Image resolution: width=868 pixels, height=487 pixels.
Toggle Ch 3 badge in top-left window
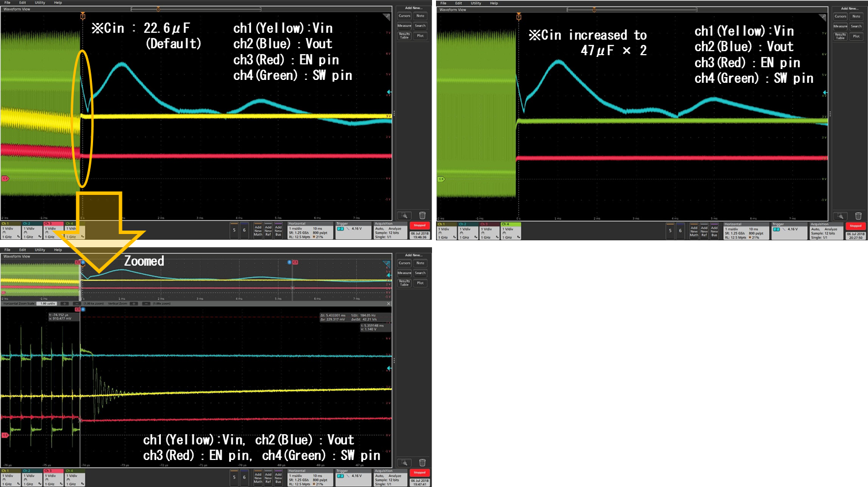tap(53, 231)
